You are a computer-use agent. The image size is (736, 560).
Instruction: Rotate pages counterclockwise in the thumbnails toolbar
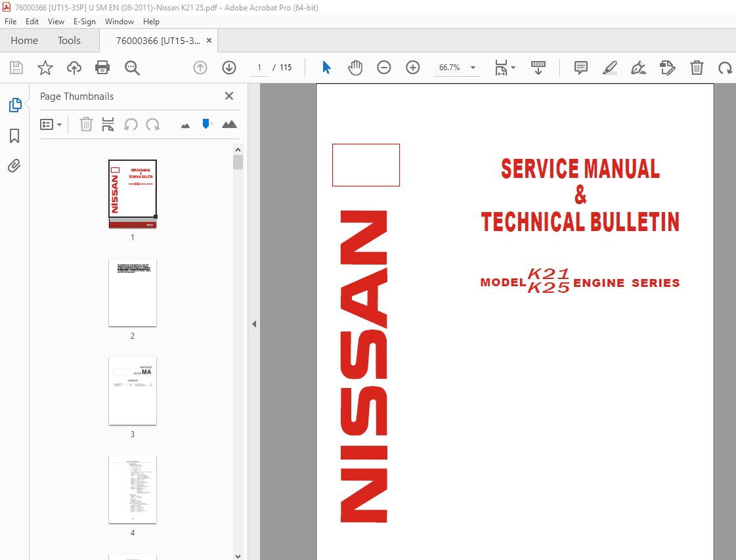click(131, 124)
